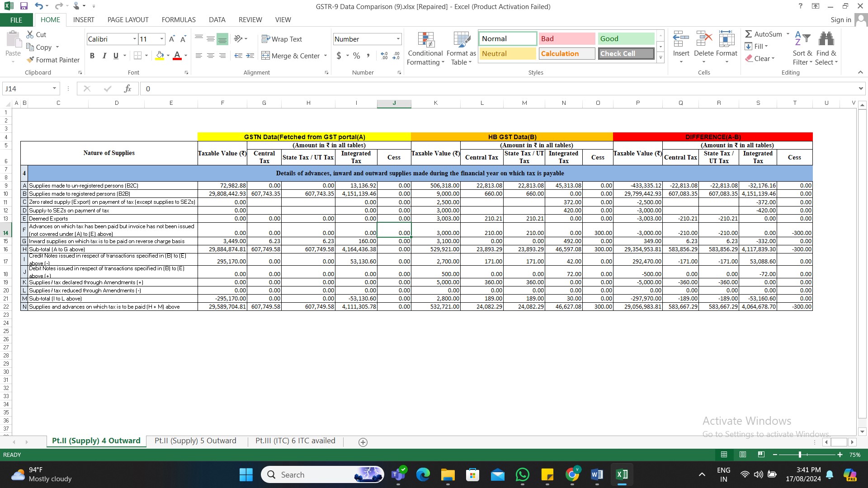Click the Percent Style button

(357, 56)
